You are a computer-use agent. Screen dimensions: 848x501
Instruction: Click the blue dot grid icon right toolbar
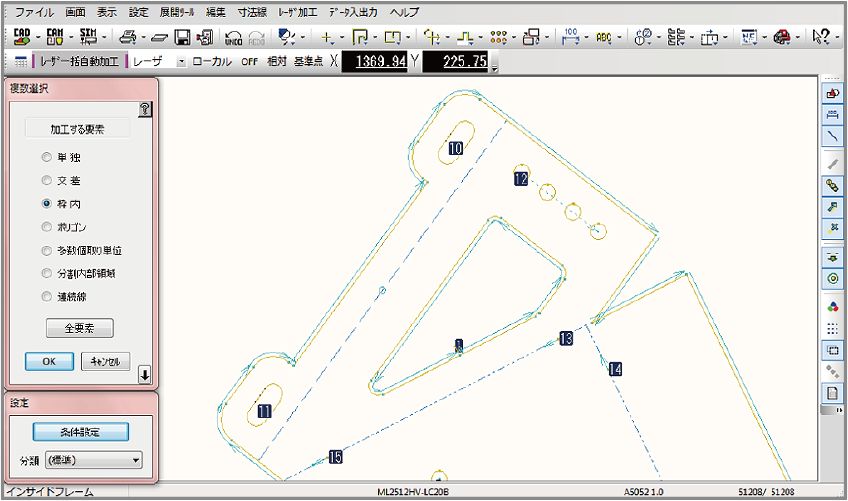point(832,328)
